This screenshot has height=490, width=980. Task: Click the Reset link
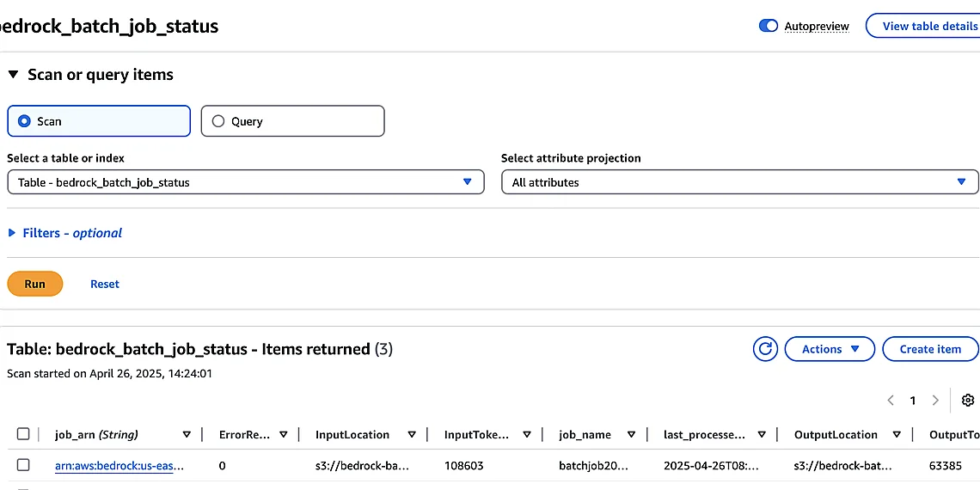tap(104, 284)
